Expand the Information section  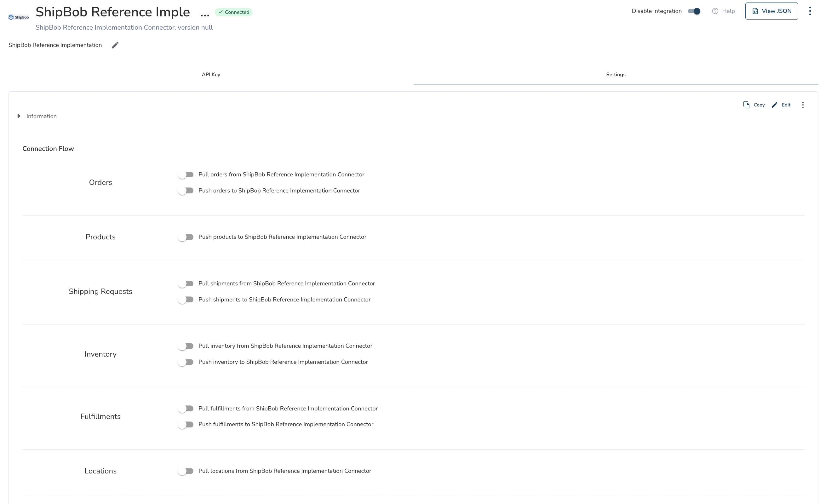[19, 116]
